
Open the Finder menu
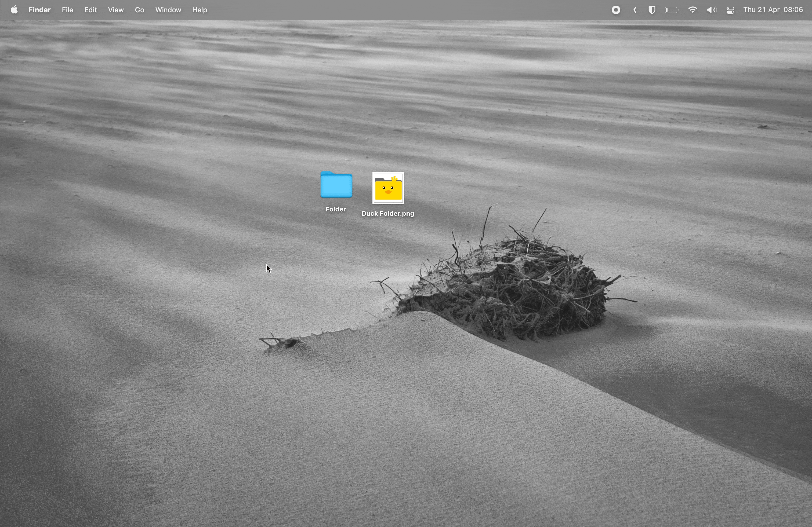[x=39, y=10]
